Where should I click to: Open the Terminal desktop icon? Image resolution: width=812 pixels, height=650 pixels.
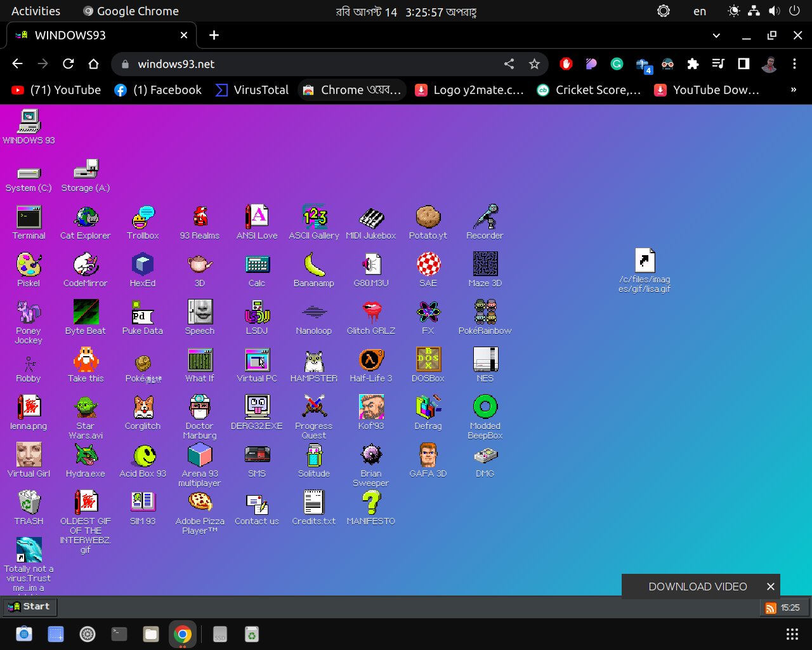tap(29, 218)
